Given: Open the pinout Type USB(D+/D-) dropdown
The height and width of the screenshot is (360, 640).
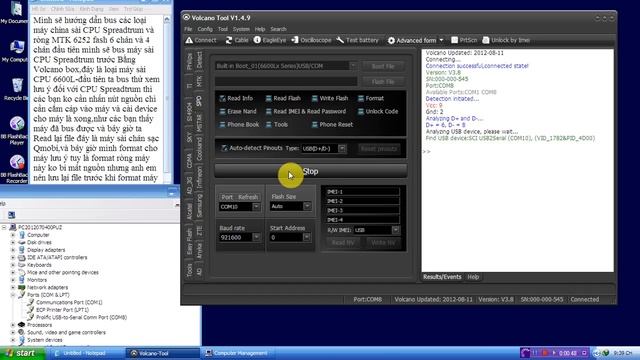Looking at the screenshot, I should (x=342, y=149).
